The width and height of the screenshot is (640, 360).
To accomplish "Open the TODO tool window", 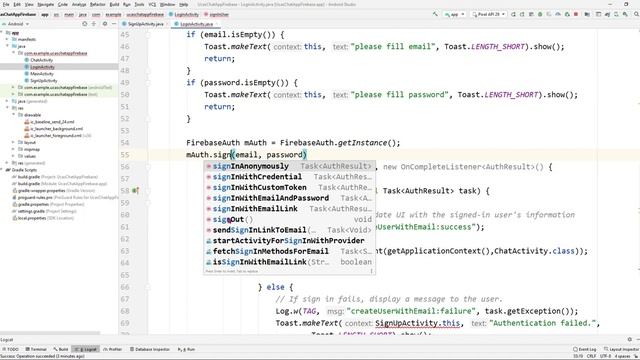I will (11, 349).
